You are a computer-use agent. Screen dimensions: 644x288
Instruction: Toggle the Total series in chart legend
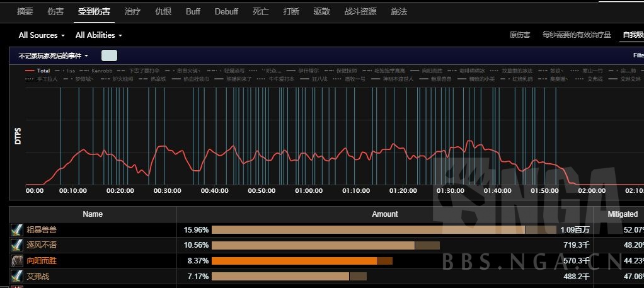pos(38,71)
